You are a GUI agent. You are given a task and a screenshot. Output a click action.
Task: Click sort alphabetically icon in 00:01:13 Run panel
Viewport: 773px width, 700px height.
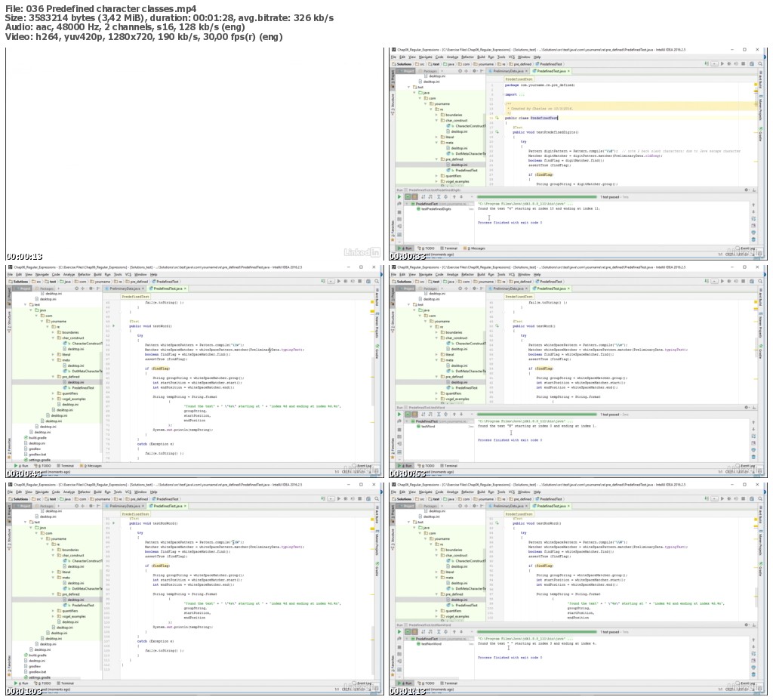423,632
